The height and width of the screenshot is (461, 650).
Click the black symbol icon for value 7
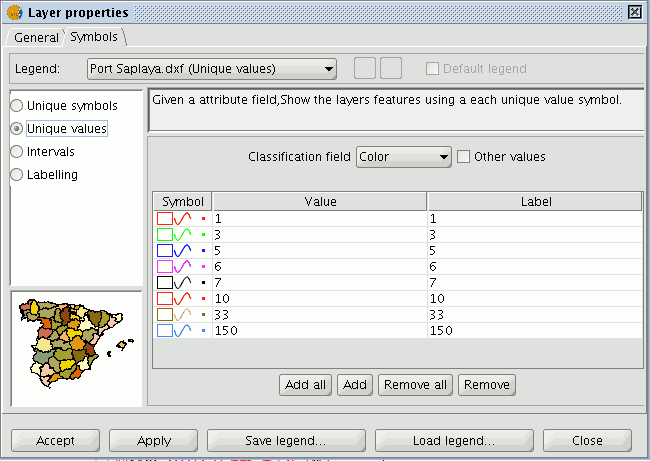pos(182,283)
